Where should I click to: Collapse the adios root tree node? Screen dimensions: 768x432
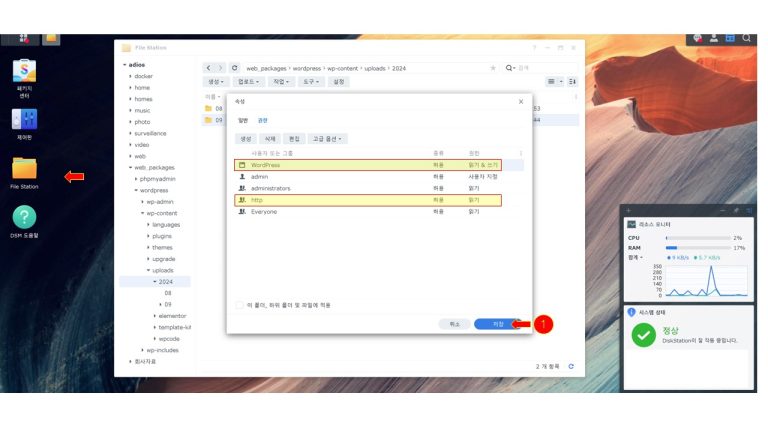pos(125,65)
